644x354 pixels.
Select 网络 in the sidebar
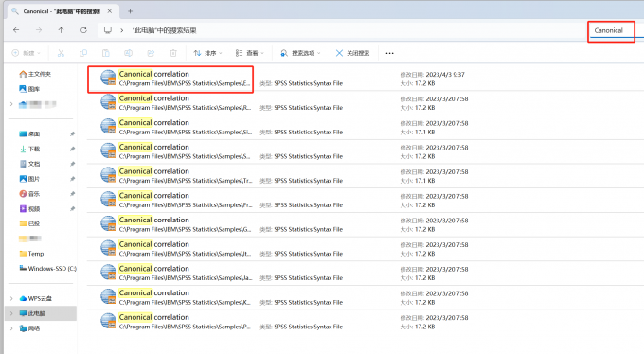pyautogui.click(x=29, y=328)
